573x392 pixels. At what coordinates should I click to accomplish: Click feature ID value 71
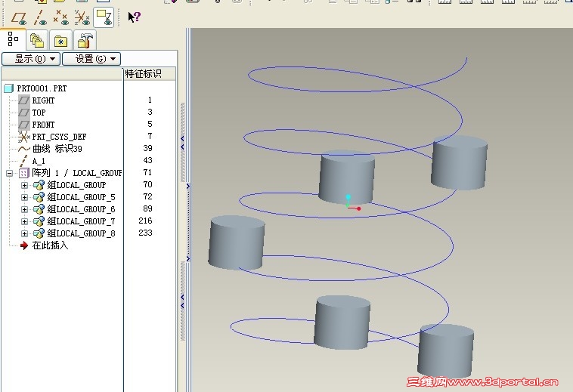pos(147,172)
